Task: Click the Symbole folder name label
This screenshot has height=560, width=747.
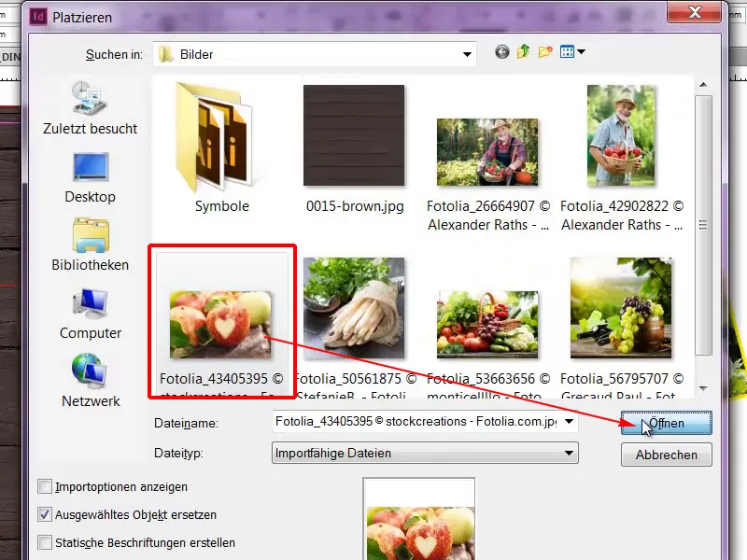Action: 221,206
